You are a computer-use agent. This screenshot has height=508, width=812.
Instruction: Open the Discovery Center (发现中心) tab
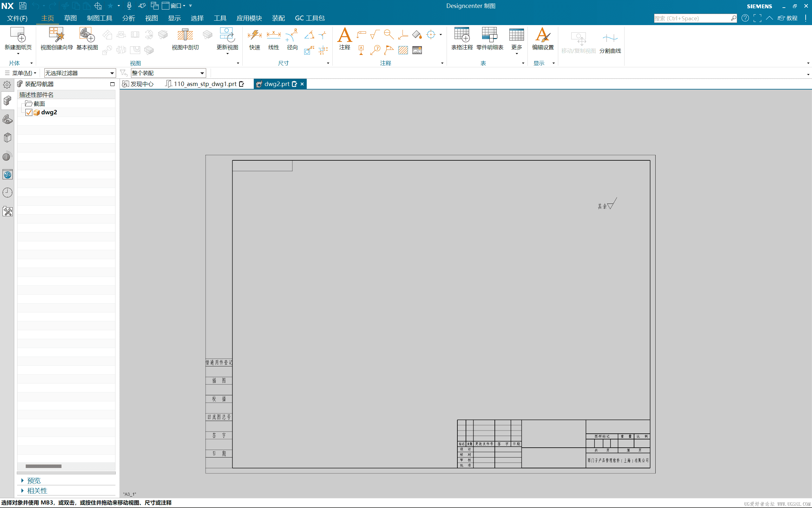pyautogui.click(x=138, y=84)
